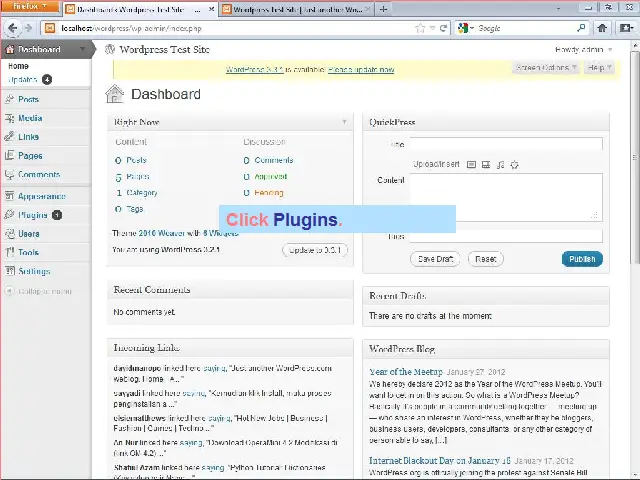Click into the QuickPress Tags field
The height and width of the screenshot is (480, 640).
click(x=506, y=236)
